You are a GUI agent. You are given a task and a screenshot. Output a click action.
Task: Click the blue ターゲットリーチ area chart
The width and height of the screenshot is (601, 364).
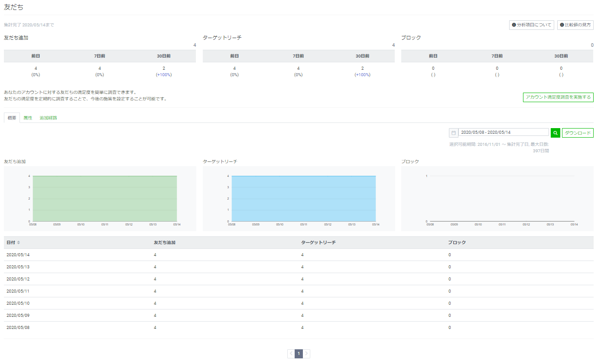[x=303, y=199]
